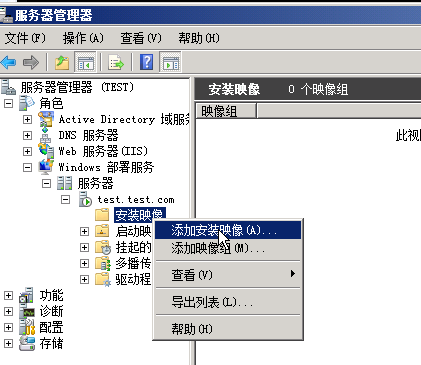Viewport: 421px width, 365px height.
Task: Click the 映像组 column header
Action: (x=226, y=111)
